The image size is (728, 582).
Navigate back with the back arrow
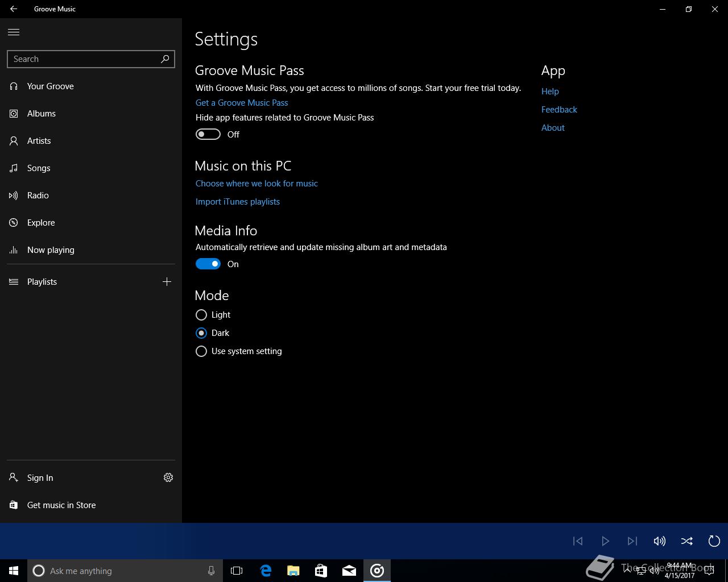click(14, 9)
